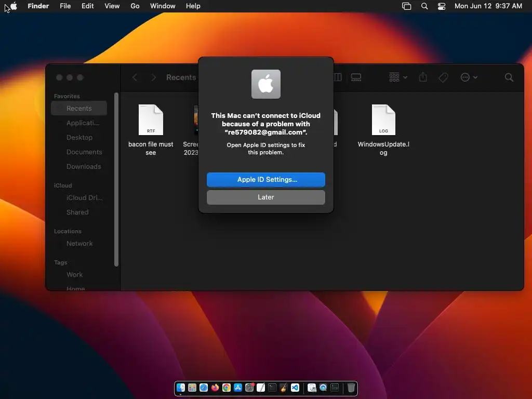Open the Trash from the Dock

pyautogui.click(x=351, y=388)
